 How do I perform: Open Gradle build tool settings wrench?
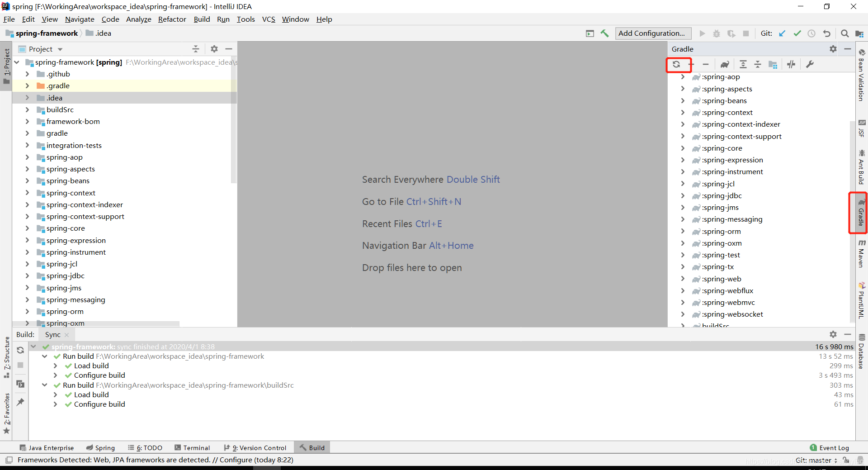coord(810,64)
